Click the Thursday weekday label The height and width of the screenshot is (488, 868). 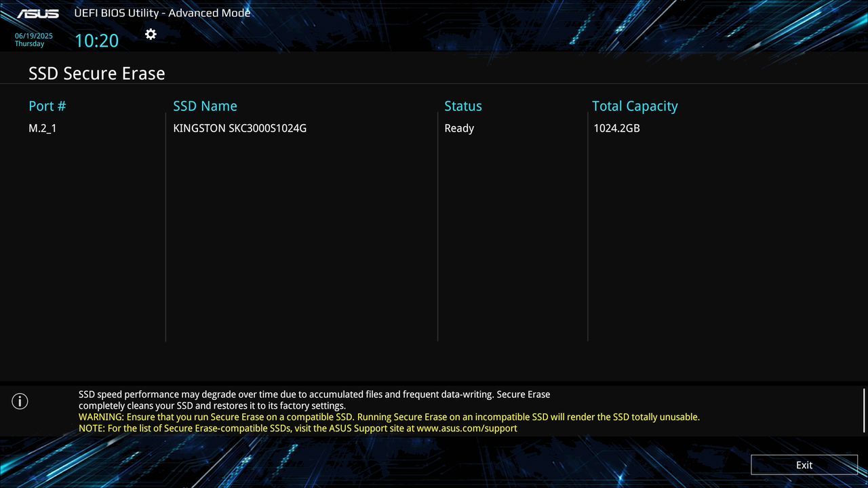[x=30, y=43]
